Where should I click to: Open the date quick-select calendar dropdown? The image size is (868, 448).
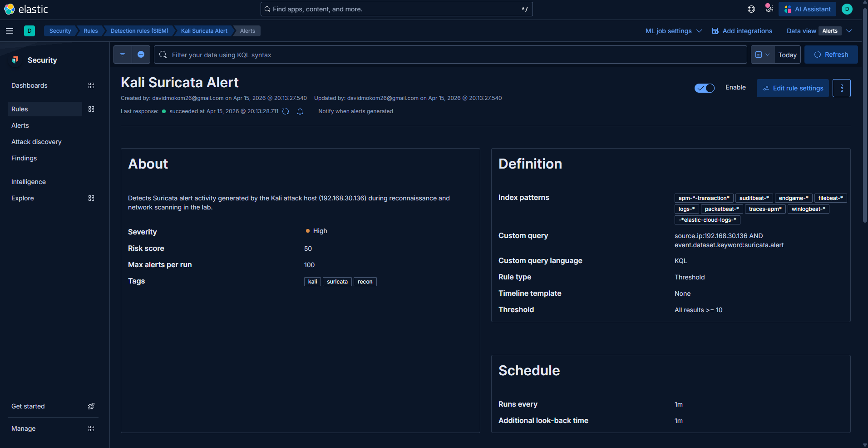click(x=763, y=55)
